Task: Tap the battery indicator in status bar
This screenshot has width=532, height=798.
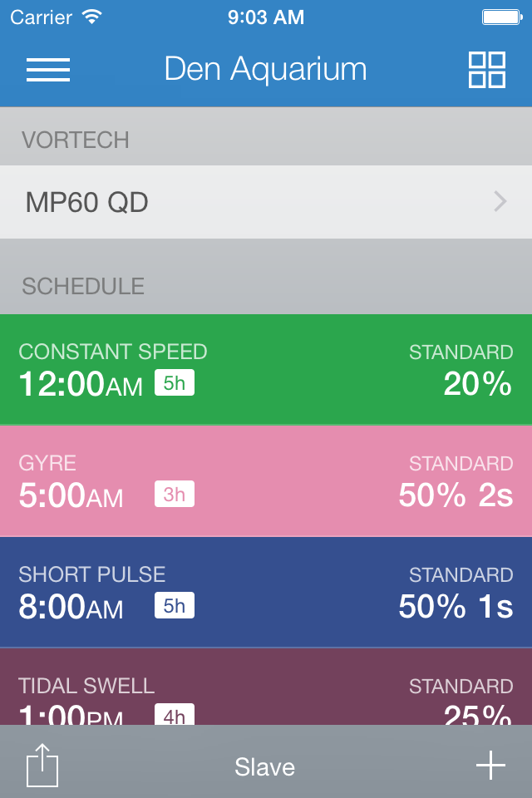Action: pyautogui.click(x=501, y=17)
